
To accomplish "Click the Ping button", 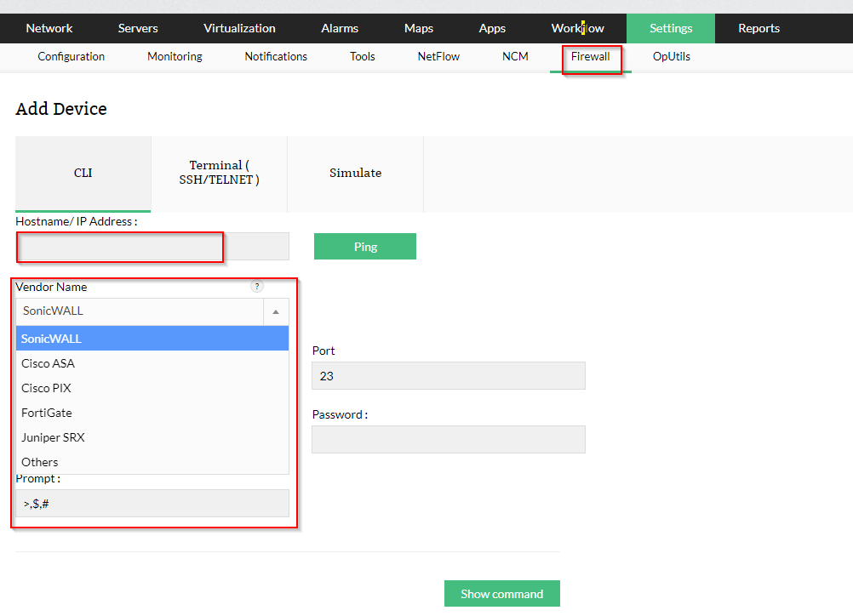I will 365,246.
